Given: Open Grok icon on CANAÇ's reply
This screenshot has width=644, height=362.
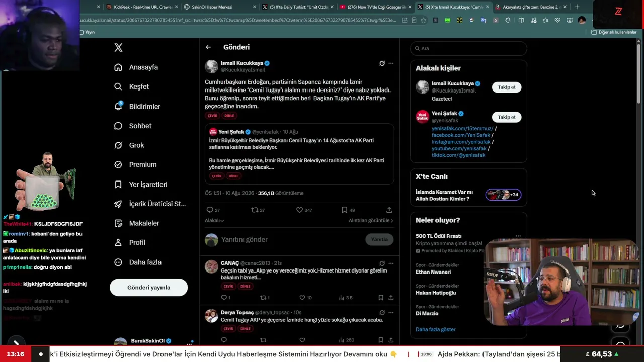Looking at the screenshot, I should (382, 263).
